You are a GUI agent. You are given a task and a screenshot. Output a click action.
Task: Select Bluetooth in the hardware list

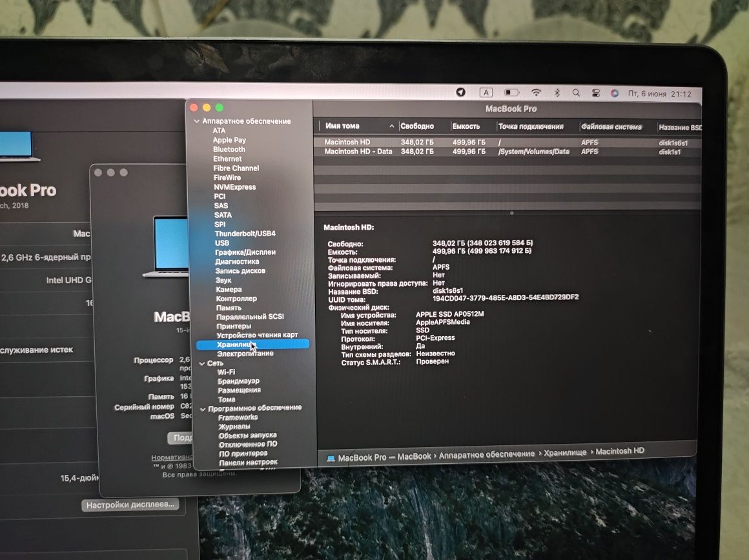point(229,150)
